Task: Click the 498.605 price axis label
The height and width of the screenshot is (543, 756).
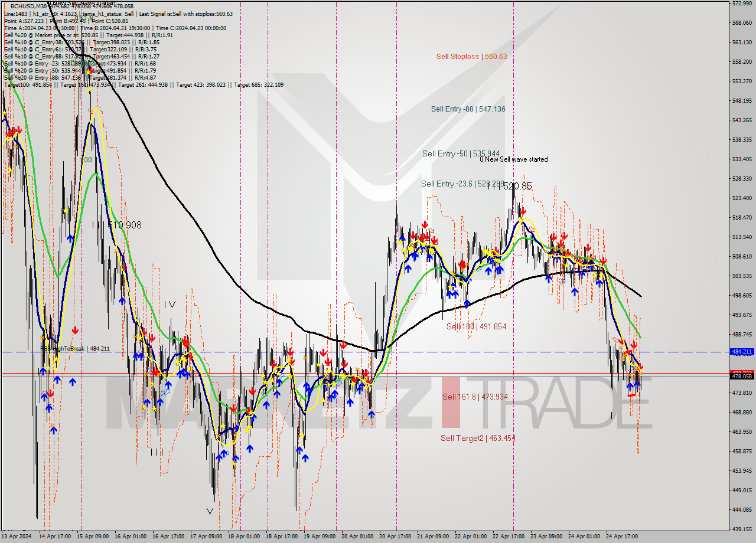Action: coord(741,296)
